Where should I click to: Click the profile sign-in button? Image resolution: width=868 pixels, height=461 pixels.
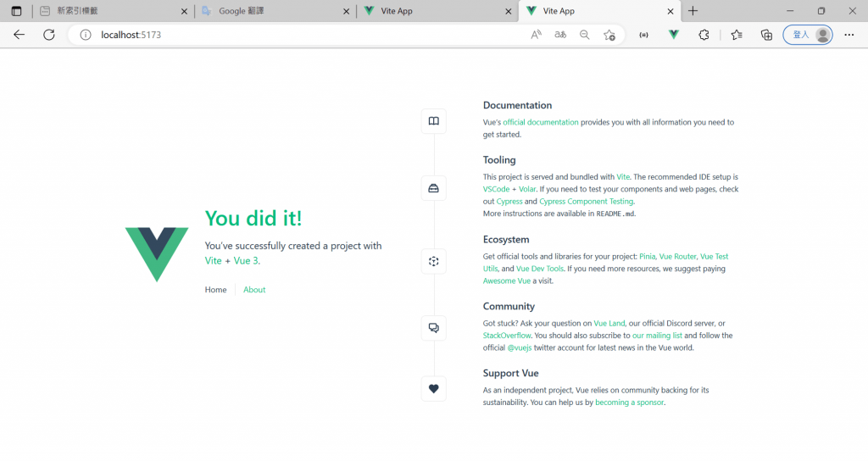pos(808,35)
